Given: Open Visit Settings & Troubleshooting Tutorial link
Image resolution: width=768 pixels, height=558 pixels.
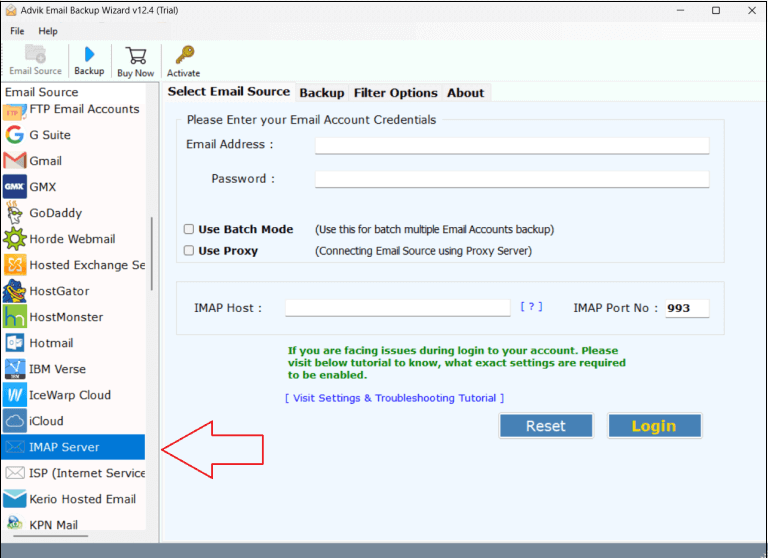Looking at the screenshot, I should [394, 398].
